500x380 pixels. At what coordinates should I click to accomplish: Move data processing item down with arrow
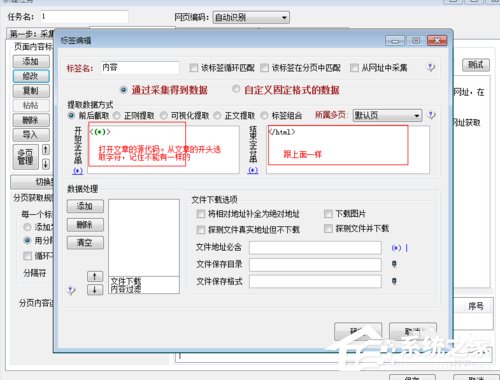[x=95, y=290]
